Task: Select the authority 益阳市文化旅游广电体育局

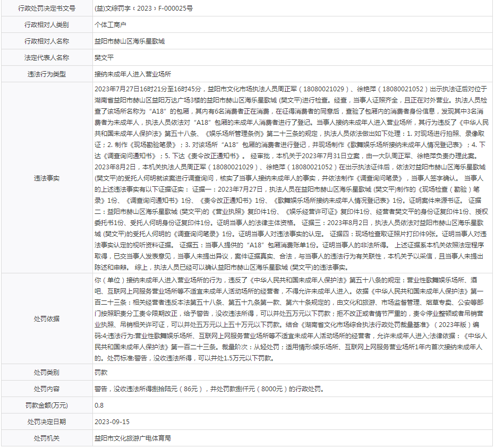Action: pos(132,438)
